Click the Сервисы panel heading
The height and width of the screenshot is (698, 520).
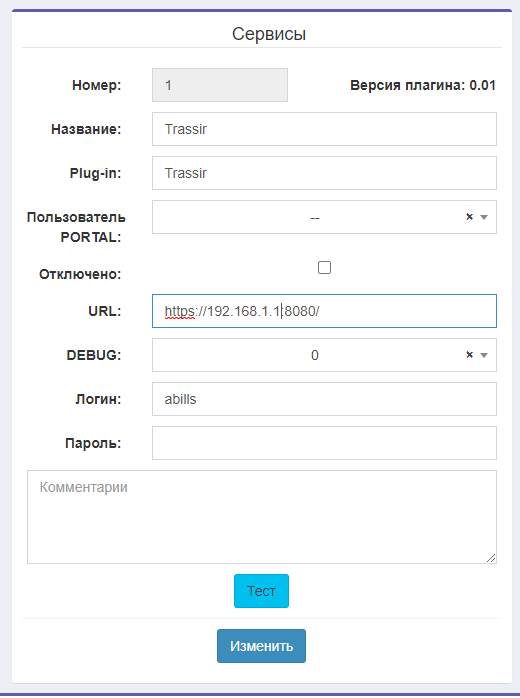point(269,34)
